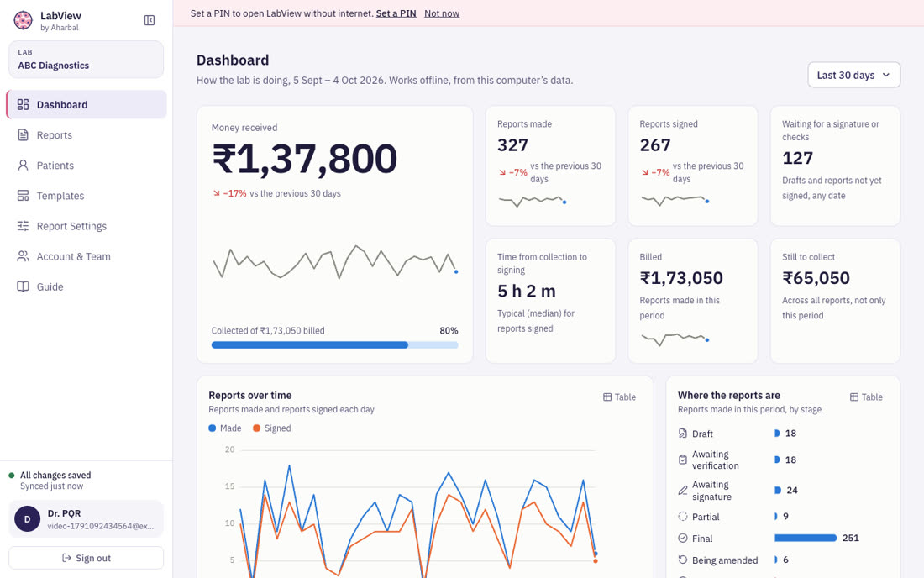
Task: Open the ABC Diagnostics lab selector
Action: [x=86, y=60]
